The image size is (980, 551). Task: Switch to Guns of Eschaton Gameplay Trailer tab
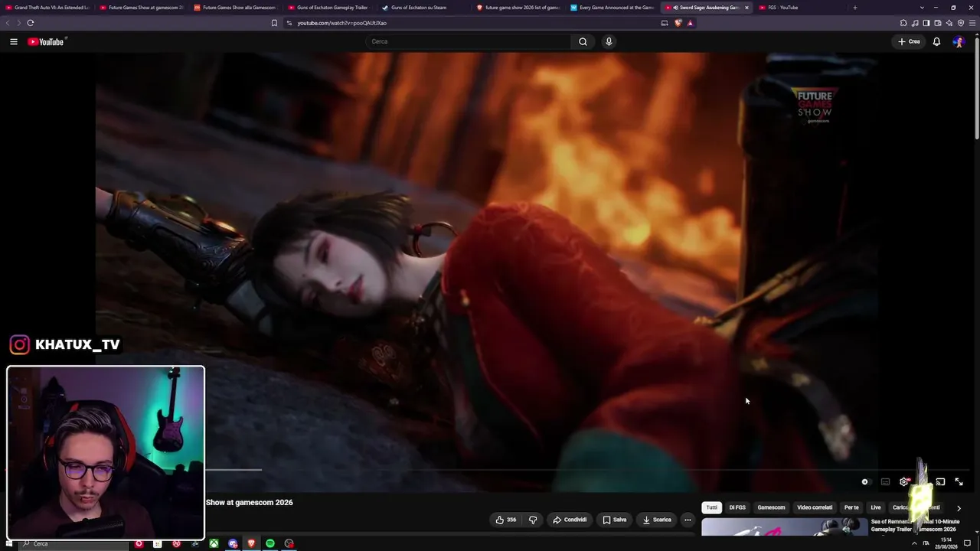pos(330,8)
